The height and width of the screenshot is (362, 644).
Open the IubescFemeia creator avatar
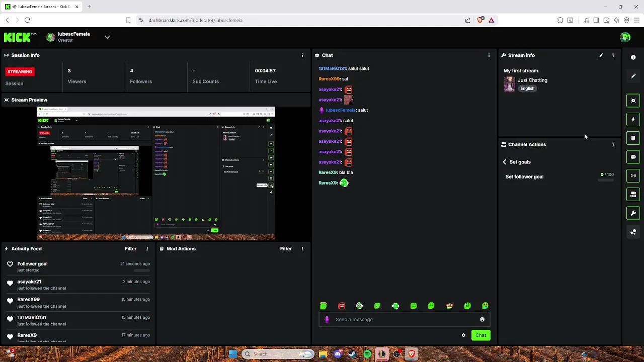pyautogui.click(x=50, y=37)
